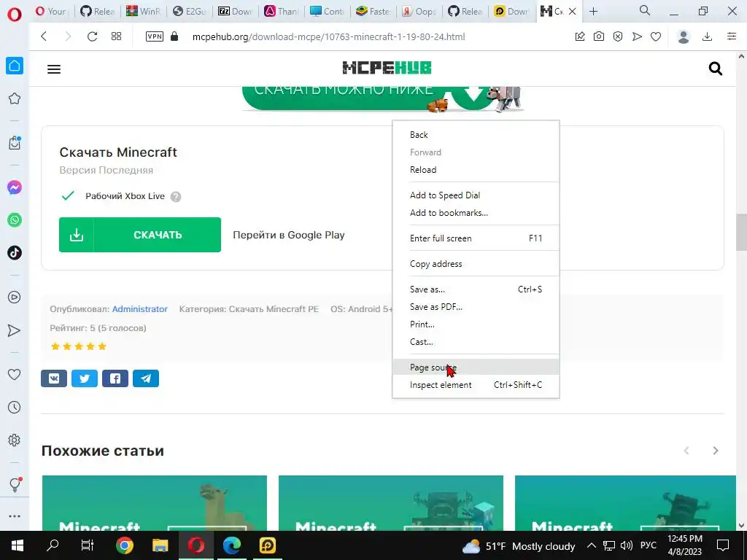Image resolution: width=747 pixels, height=560 pixels.
Task: Open TikTok in the sidebar
Action: coord(15,253)
